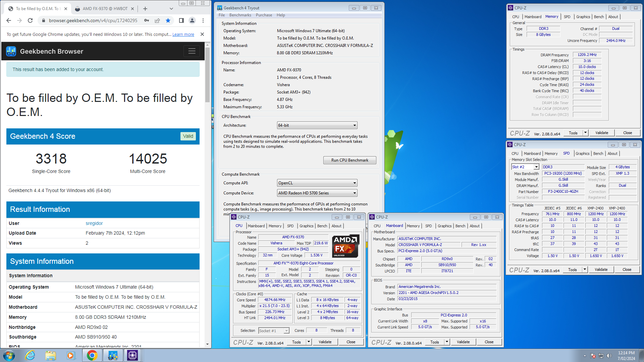The height and width of the screenshot is (362, 644).
Task: Click the share page icon in address bar
Action: 157,20
